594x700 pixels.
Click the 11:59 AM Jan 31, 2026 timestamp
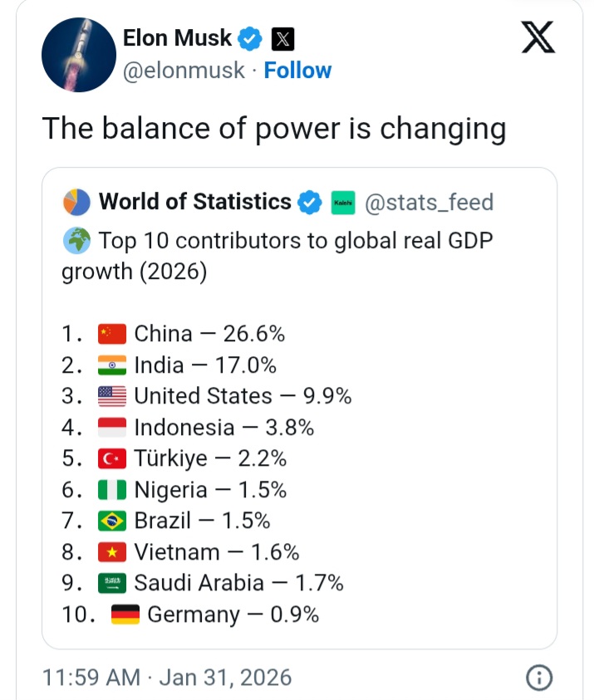click(x=167, y=678)
